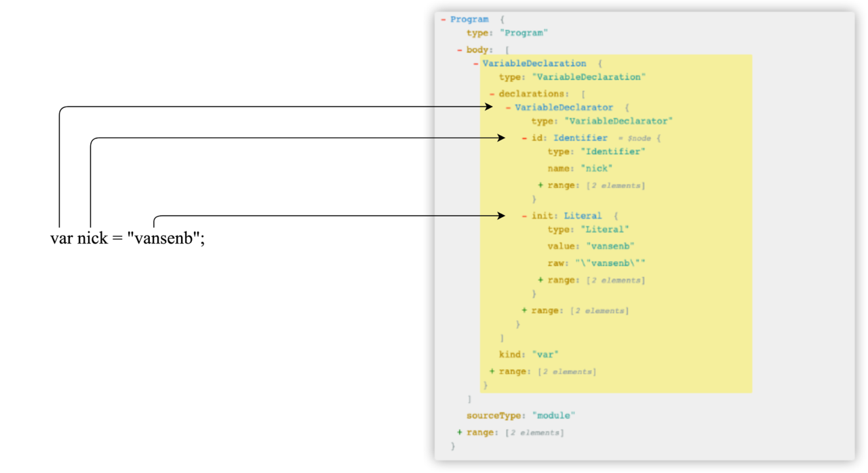
Task: Collapse the body array
Action: click(460, 50)
